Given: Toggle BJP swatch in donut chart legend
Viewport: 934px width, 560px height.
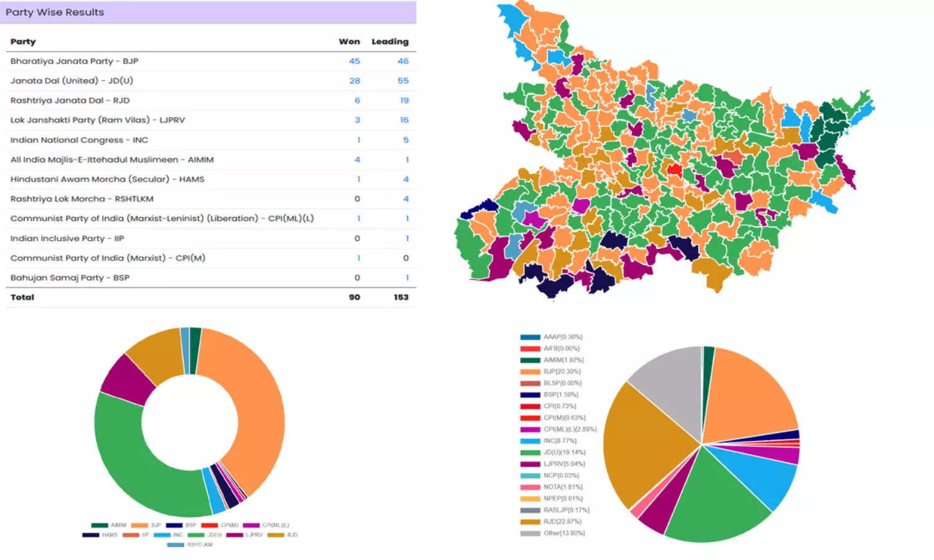Looking at the screenshot, I should 139,525.
